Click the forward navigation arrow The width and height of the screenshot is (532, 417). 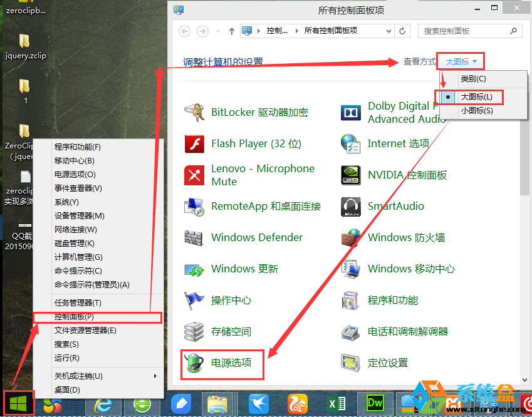click(203, 31)
